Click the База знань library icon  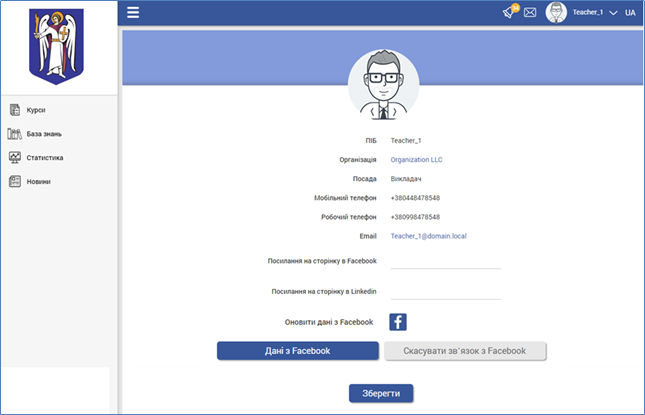tap(14, 133)
